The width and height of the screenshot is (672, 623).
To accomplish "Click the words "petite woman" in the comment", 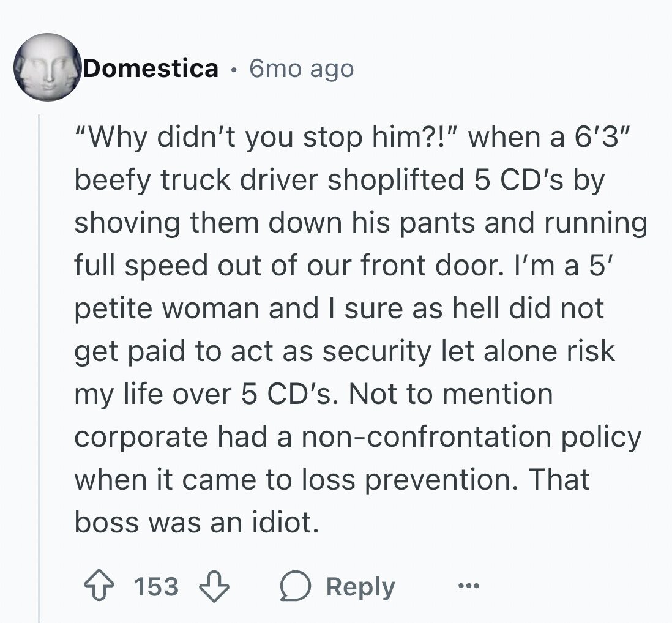I will pos(167,308).
